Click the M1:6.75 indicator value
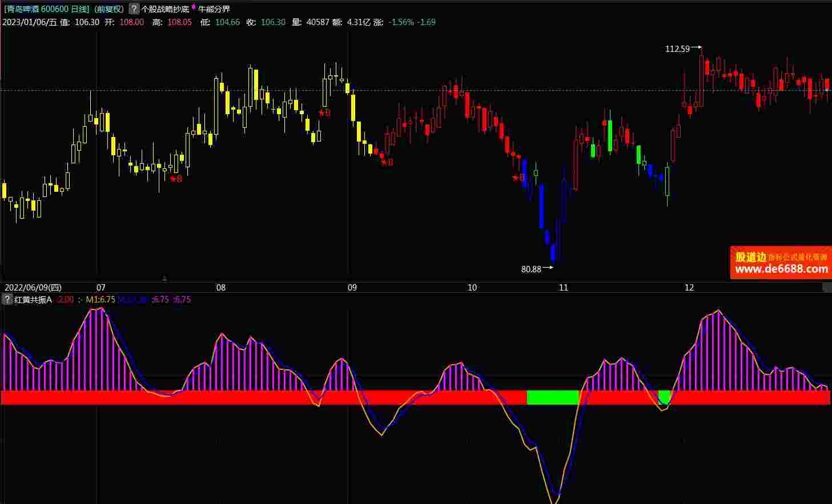The width and height of the screenshot is (832, 504). pos(101,299)
